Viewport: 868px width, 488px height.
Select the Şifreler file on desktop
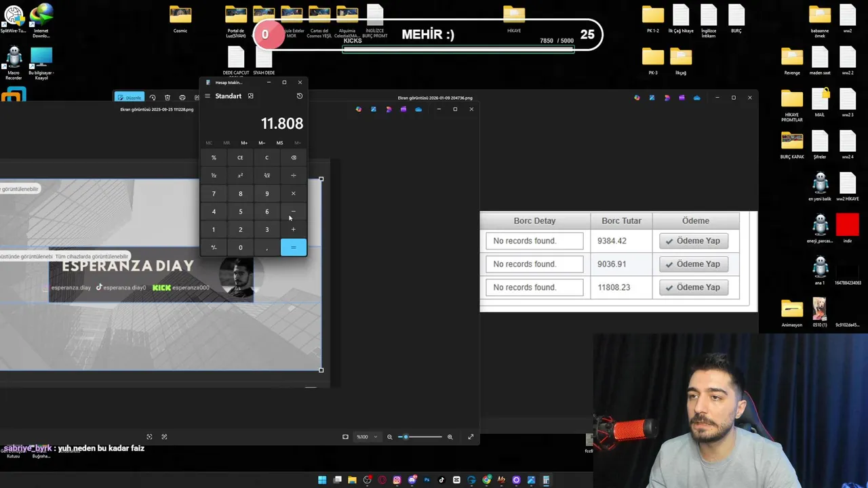point(820,145)
